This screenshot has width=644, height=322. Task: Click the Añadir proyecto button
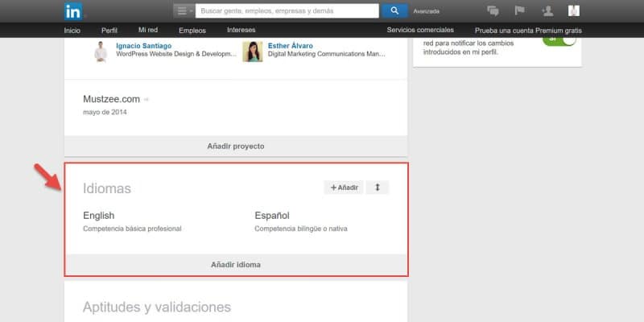(x=236, y=147)
